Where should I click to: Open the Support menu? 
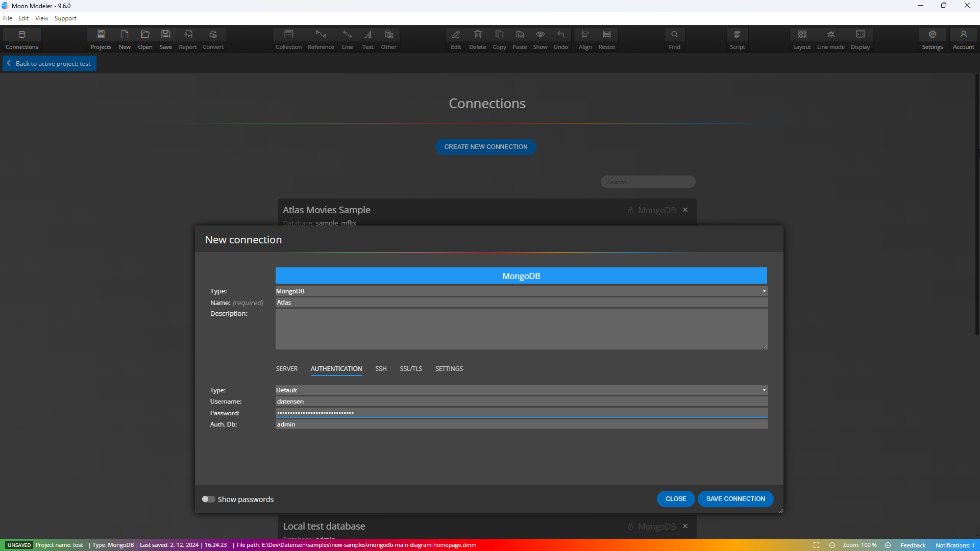pos(65,18)
